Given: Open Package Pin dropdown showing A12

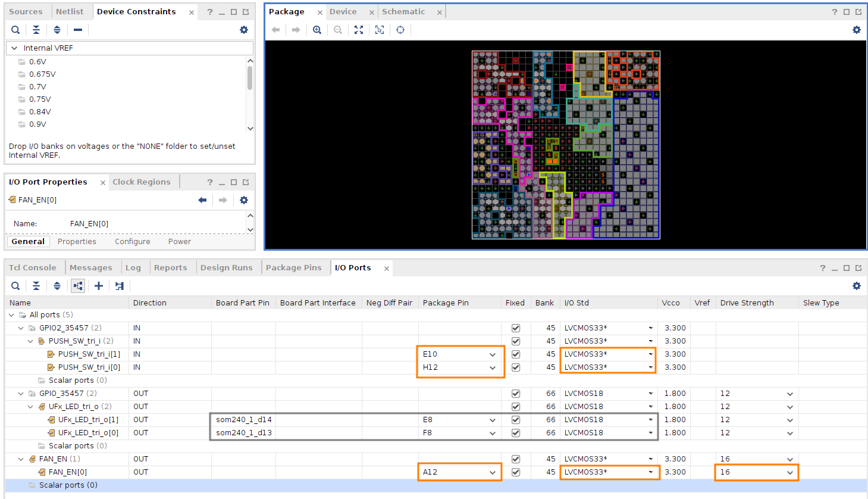Looking at the screenshot, I should 492,472.
